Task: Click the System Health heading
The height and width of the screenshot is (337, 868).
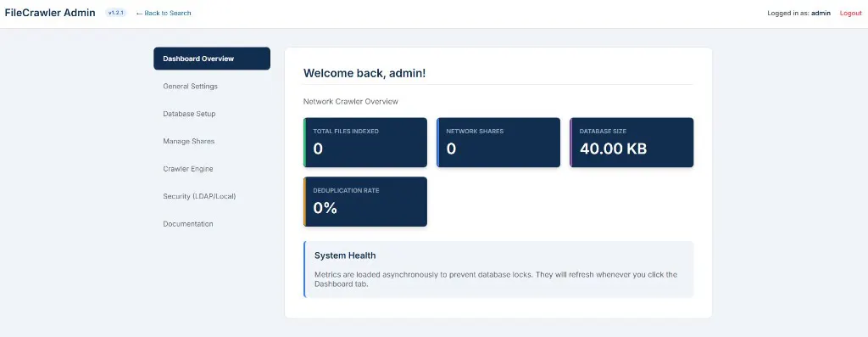Action: [x=345, y=256]
